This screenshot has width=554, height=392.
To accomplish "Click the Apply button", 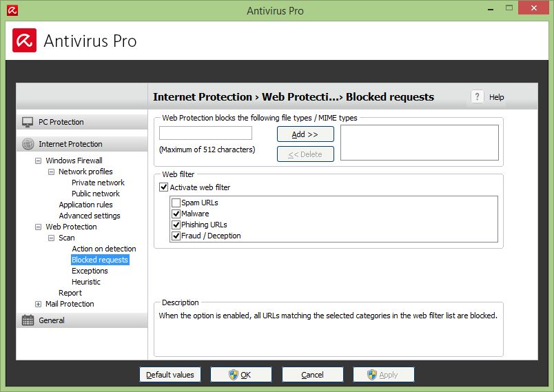I will [x=383, y=375].
